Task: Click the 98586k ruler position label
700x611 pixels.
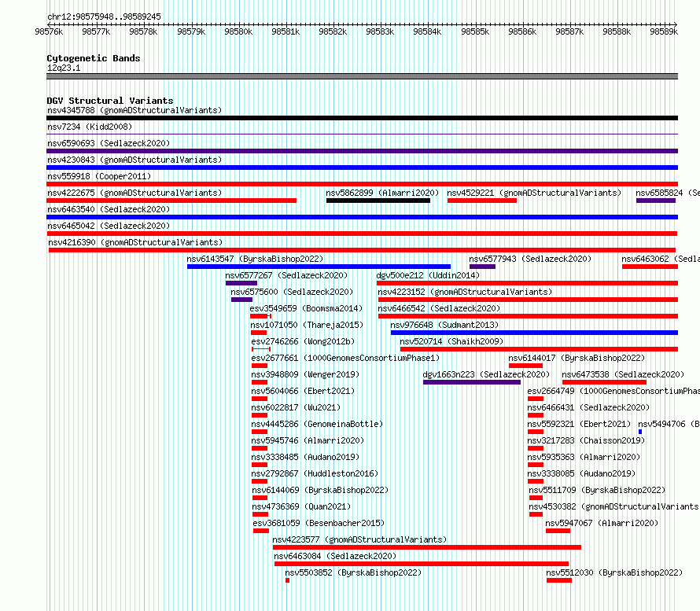Action: click(522, 31)
